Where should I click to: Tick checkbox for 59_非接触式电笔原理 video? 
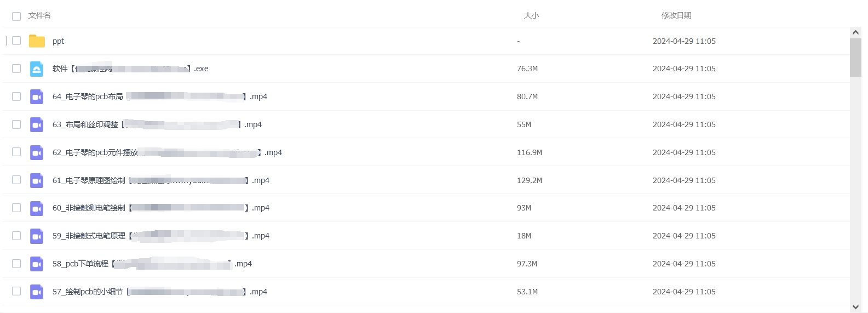(x=16, y=236)
